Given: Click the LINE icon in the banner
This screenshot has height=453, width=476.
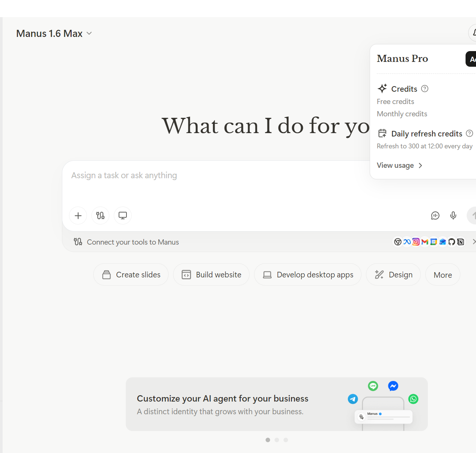Looking at the screenshot, I should click(373, 386).
